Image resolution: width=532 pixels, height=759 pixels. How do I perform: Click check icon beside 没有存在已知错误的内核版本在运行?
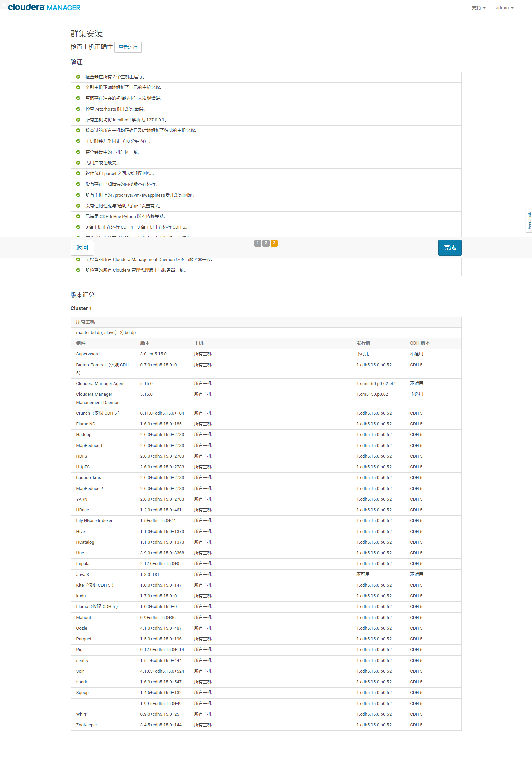point(78,184)
